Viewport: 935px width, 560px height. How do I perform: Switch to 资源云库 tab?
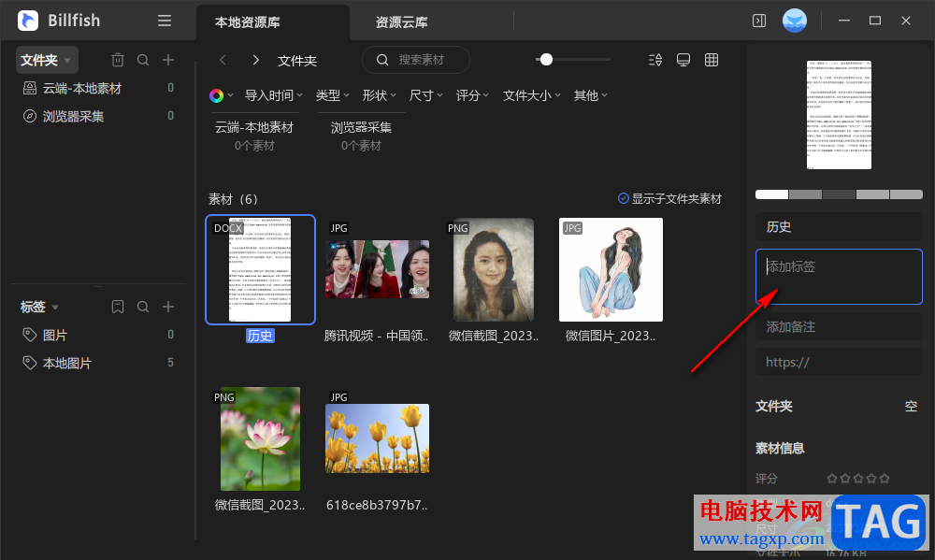(x=401, y=22)
